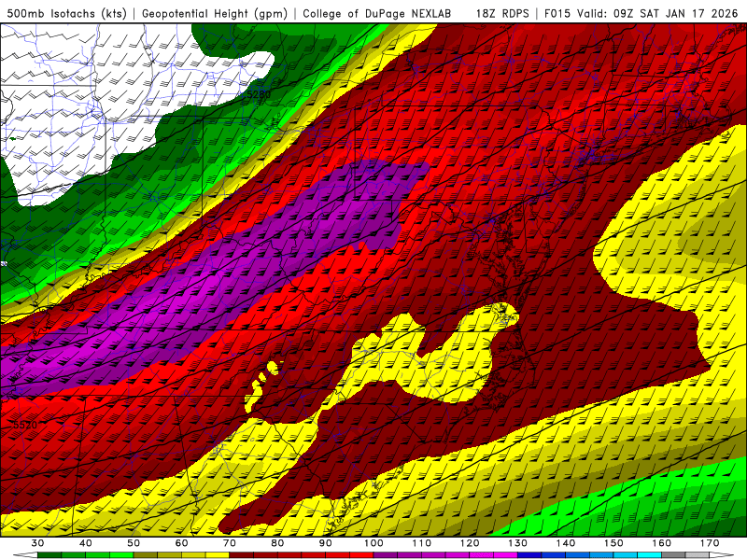Click the 'College of DuPage NEXLAB' label
The width and height of the screenshot is (747, 560).
pyautogui.click(x=377, y=13)
